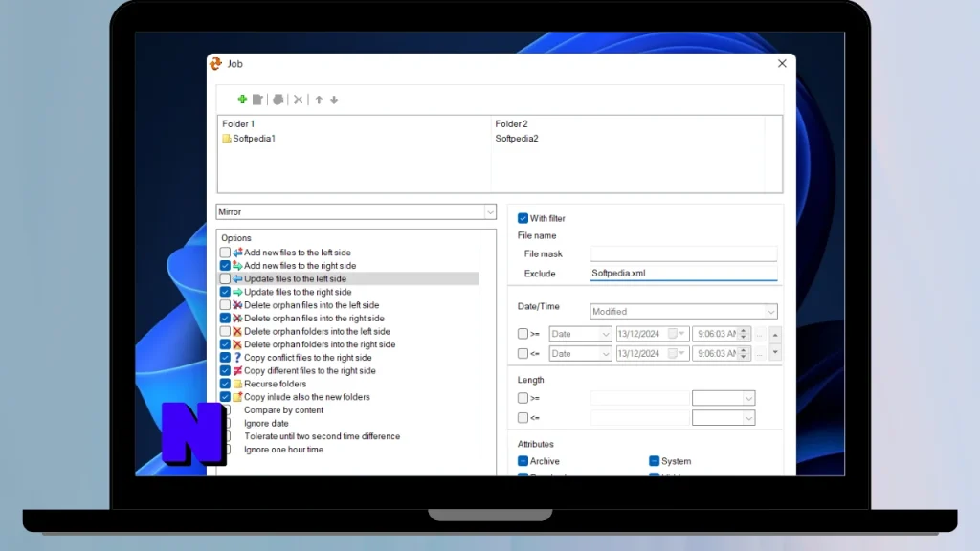Click the move down arrow icon
The image size is (980, 551).
334,99
